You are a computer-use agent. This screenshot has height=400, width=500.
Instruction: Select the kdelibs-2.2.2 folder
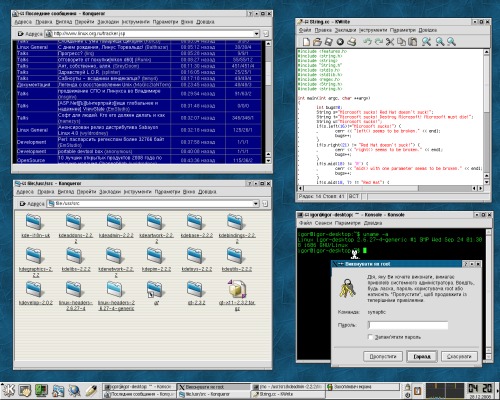75,256
